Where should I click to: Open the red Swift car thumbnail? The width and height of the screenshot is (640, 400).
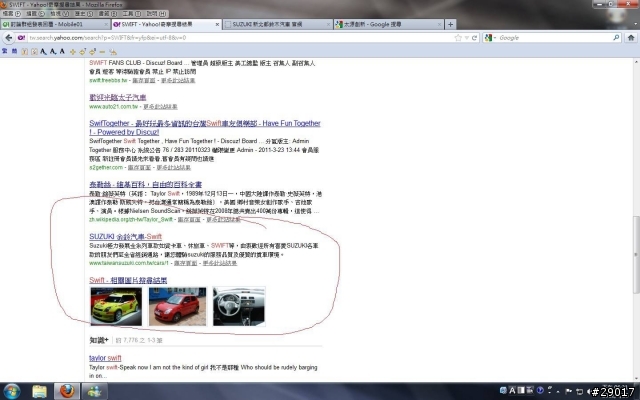coord(178,307)
